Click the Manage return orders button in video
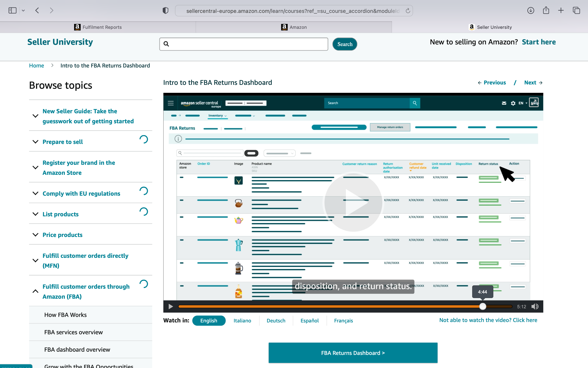This screenshot has width=588, height=368. pos(390,127)
